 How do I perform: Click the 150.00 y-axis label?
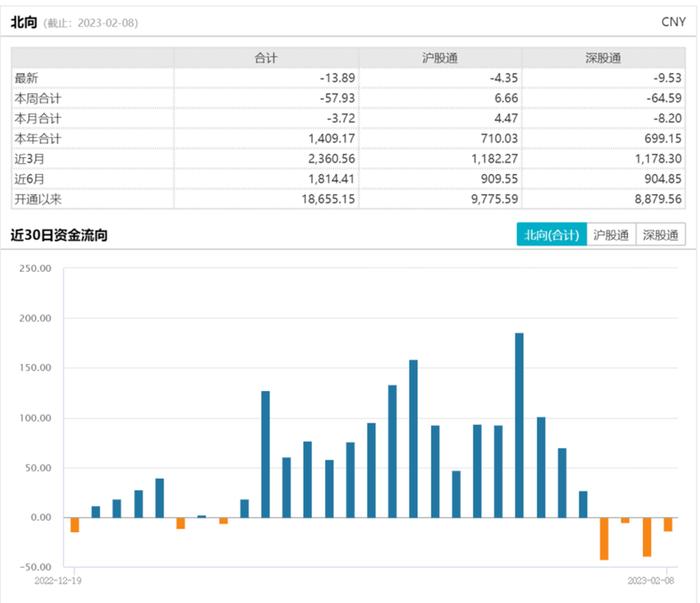pos(35,368)
